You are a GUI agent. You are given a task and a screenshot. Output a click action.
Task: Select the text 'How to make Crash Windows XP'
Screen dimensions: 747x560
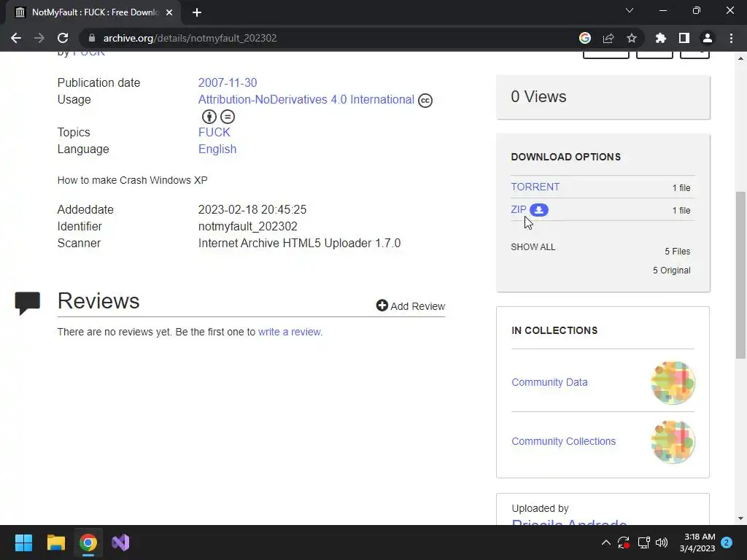(x=133, y=180)
